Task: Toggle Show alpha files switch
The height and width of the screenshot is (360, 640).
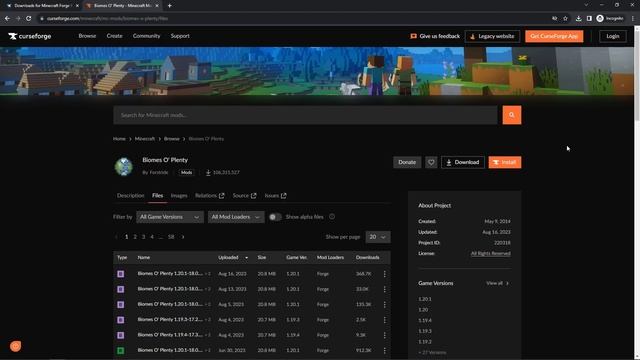Action: point(275,217)
